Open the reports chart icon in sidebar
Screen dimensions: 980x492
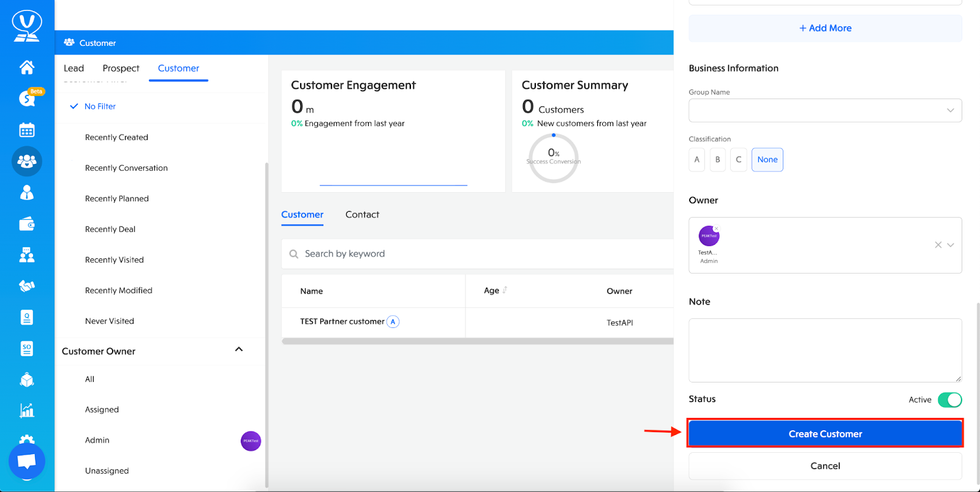(x=27, y=411)
